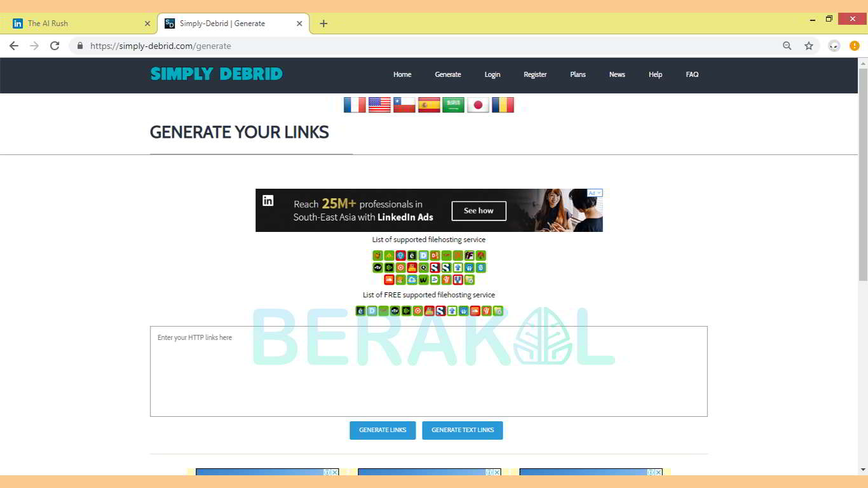View site info via padlock icon
This screenshot has width=868, height=488.
(x=80, y=46)
